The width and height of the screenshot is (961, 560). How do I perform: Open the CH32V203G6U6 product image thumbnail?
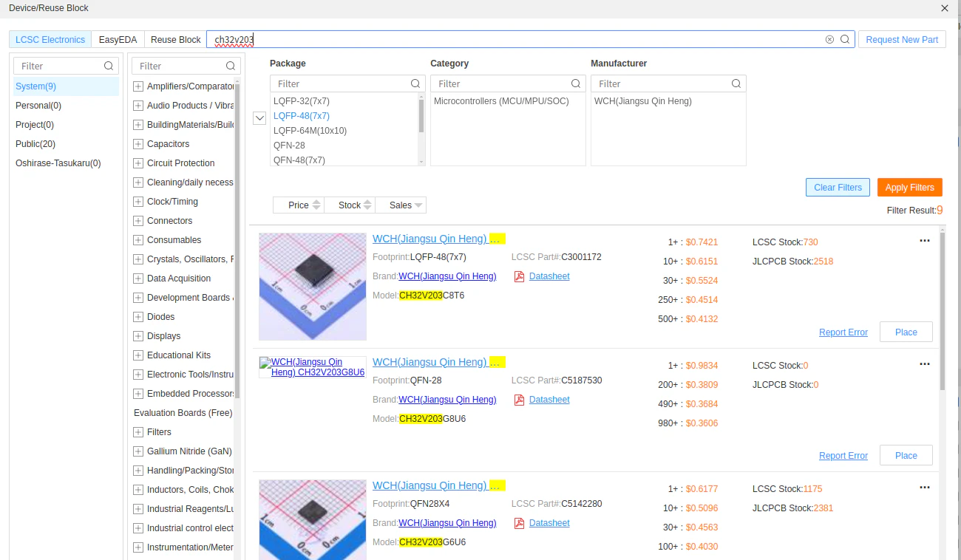pos(313,519)
